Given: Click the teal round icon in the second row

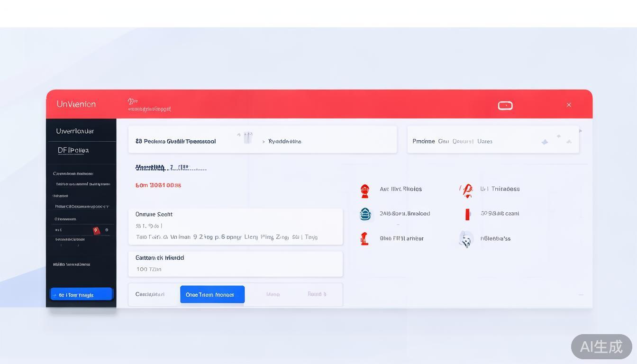Looking at the screenshot, I should click(364, 214).
